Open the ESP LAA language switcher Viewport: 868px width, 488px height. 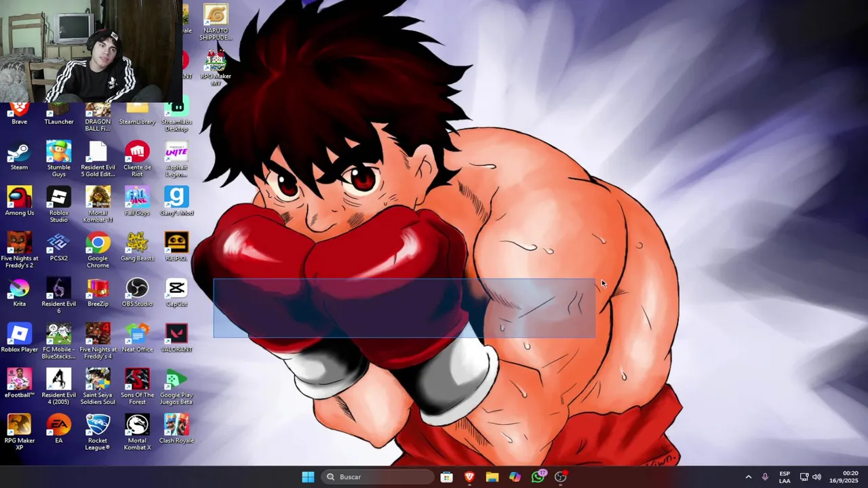pos(785,476)
